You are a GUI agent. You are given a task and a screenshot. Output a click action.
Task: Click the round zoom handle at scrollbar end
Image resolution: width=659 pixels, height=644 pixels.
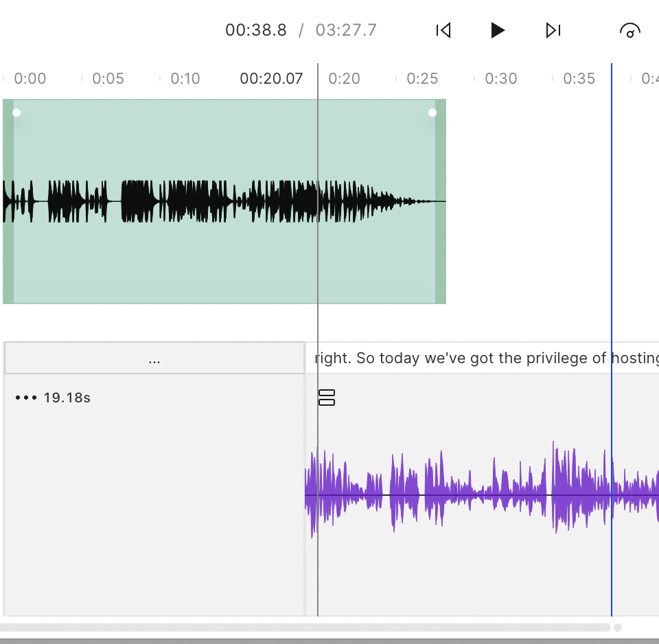pyautogui.click(x=618, y=628)
